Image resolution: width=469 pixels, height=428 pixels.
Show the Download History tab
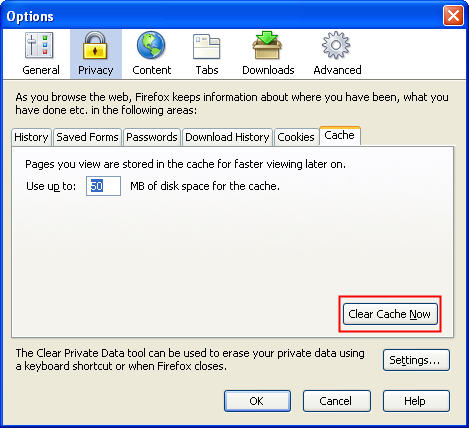pos(227,137)
